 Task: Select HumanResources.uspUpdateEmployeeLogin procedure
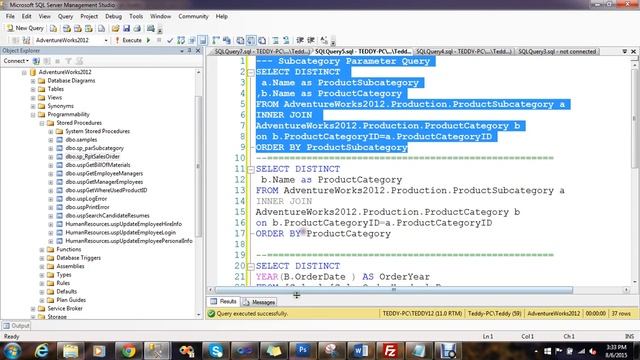(x=120, y=233)
